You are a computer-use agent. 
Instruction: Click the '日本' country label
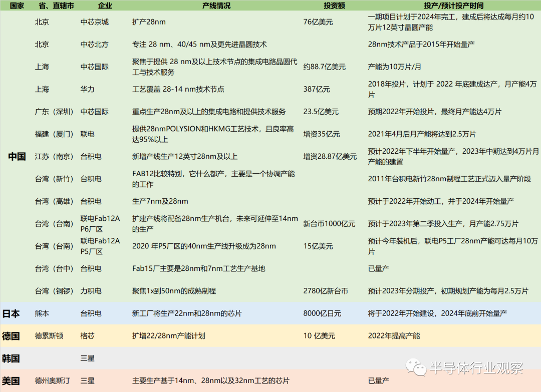pyautogui.click(x=11, y=313)
